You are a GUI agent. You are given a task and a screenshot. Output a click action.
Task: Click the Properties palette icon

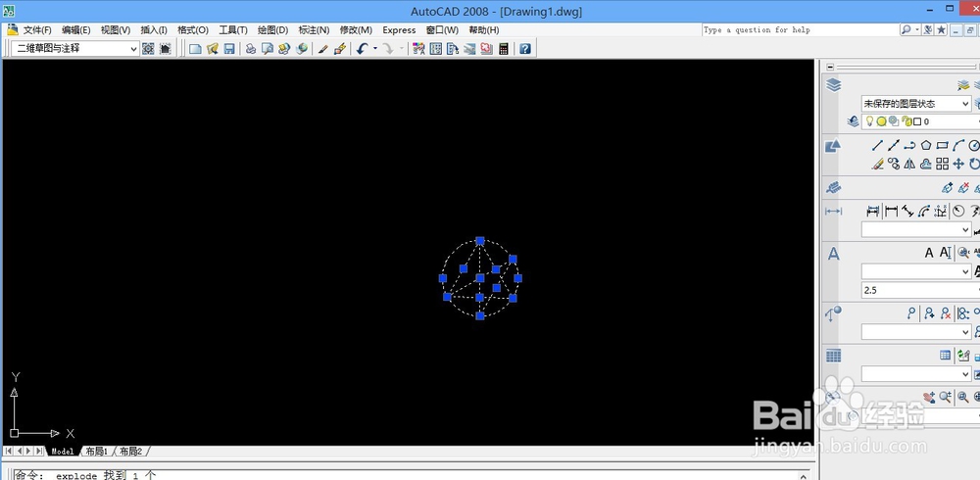tap(419, 49)
